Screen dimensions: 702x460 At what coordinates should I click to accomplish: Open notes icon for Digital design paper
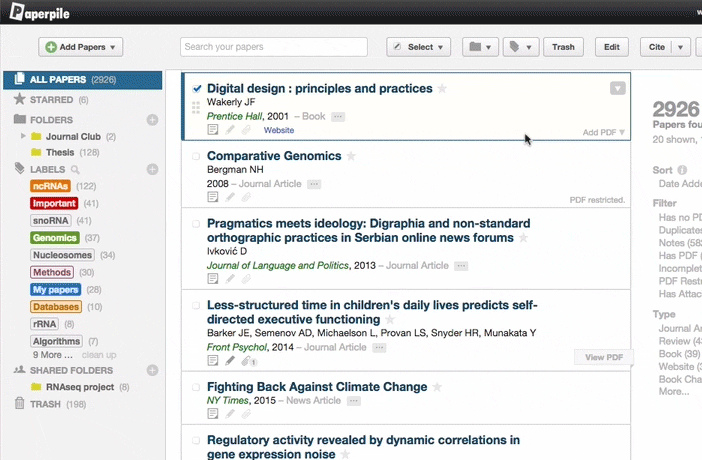click(x=213, y=130)
